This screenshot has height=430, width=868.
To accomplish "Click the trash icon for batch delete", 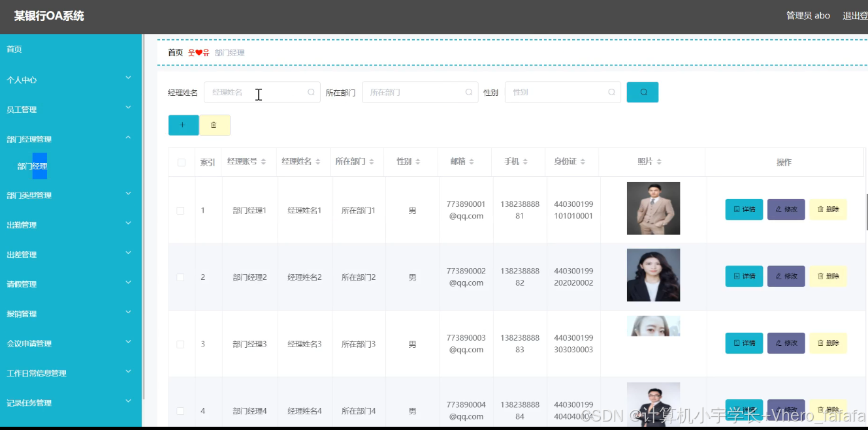I will (x=215, y=124).
